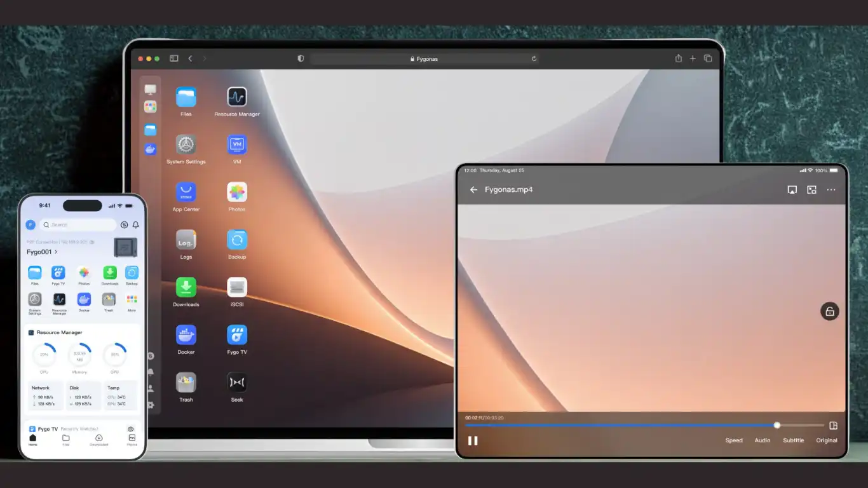Image resolution: width=868 pixels, height=488 pixels.
Task: Open System Settings on the laptop desktop
Action: (186, 145)
